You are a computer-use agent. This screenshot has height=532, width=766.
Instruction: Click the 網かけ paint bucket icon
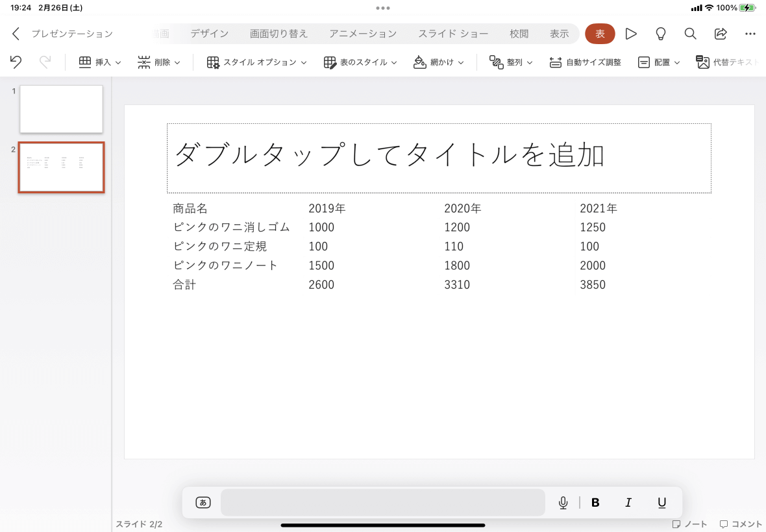tap(419, 62)
